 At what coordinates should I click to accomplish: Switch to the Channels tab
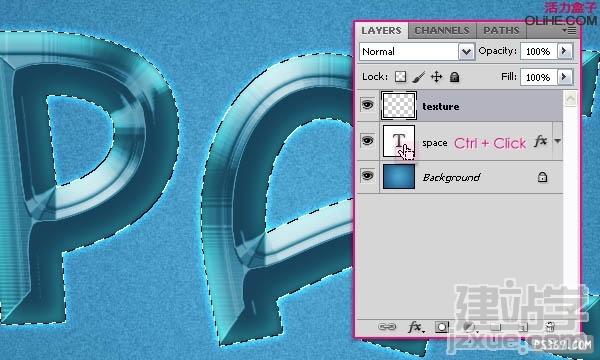point(442,31)
